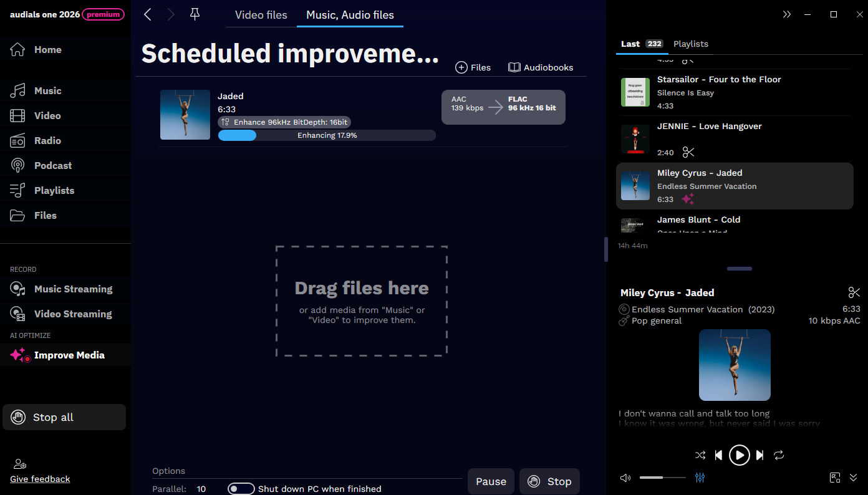The height and width of the screenshot is (495, 868).
Task: Open the audio equalizer controls
Action: click(x=700, y=478)
